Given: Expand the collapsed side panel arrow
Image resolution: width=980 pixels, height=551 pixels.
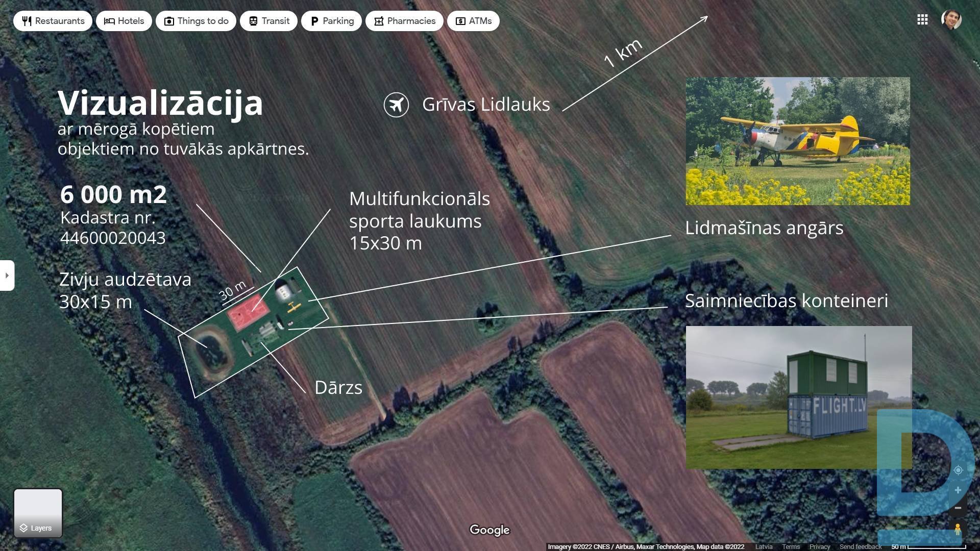Looking at the screenshot, I should (7, 275).
